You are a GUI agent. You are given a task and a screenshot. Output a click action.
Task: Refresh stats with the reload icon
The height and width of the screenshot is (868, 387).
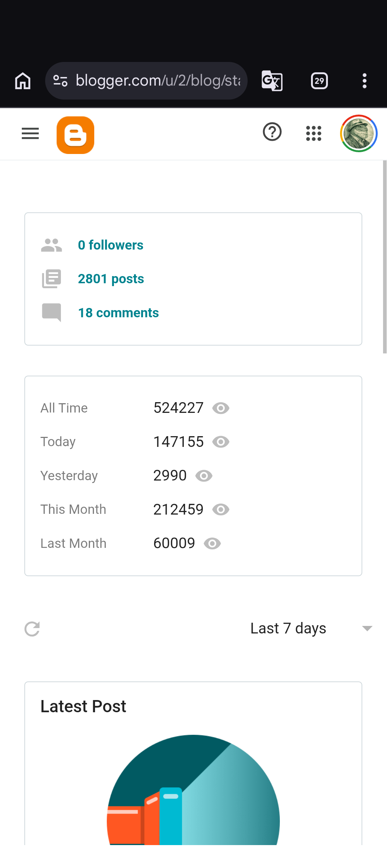click(32, 629)
